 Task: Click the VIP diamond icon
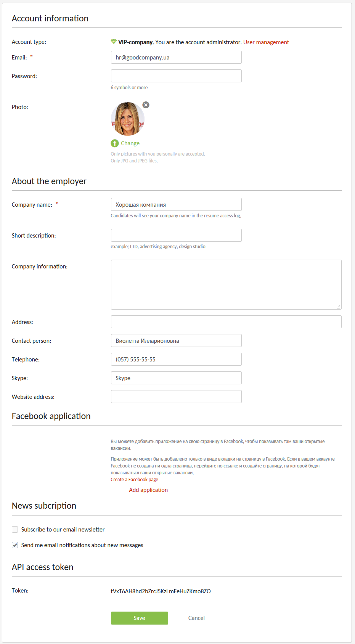114,42
